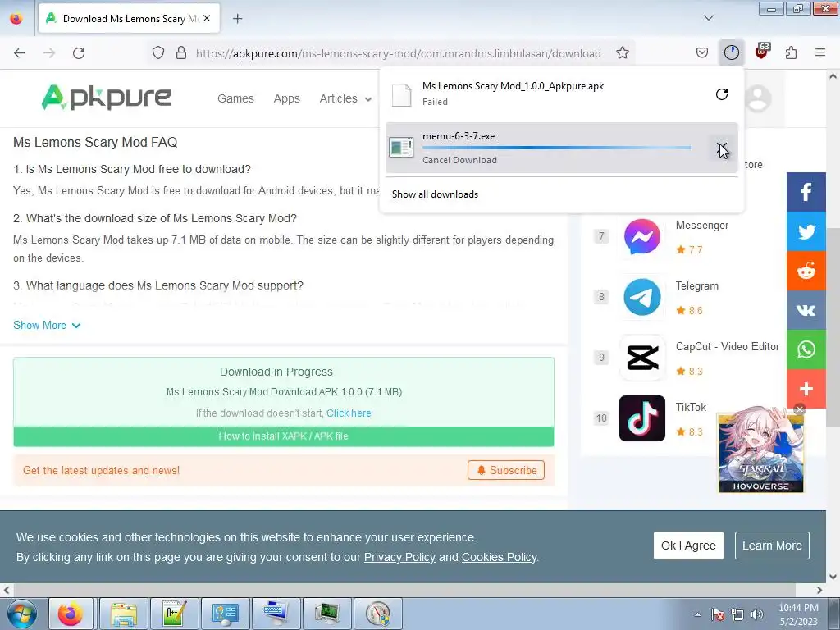Close the Download Ms Lemons tab
The height and width of the screenshot is (630, 840).
tap(207, 18)
